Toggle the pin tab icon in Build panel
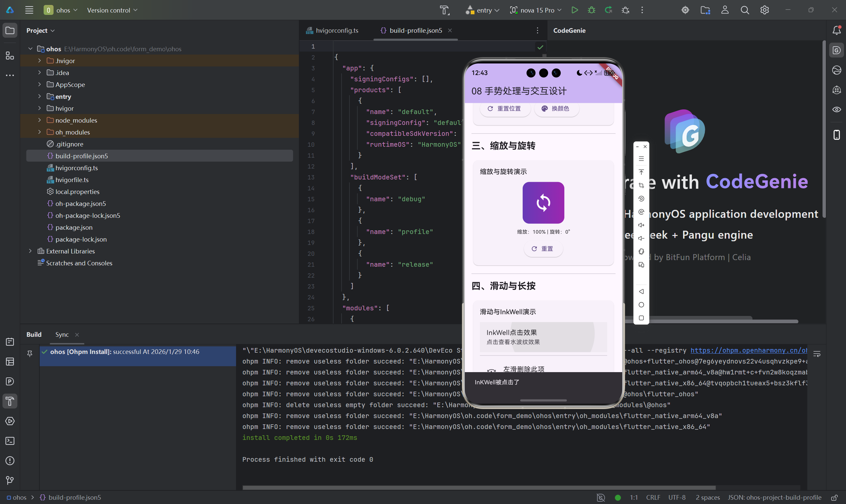The image size is (846, 504). (x=30, y=354)
